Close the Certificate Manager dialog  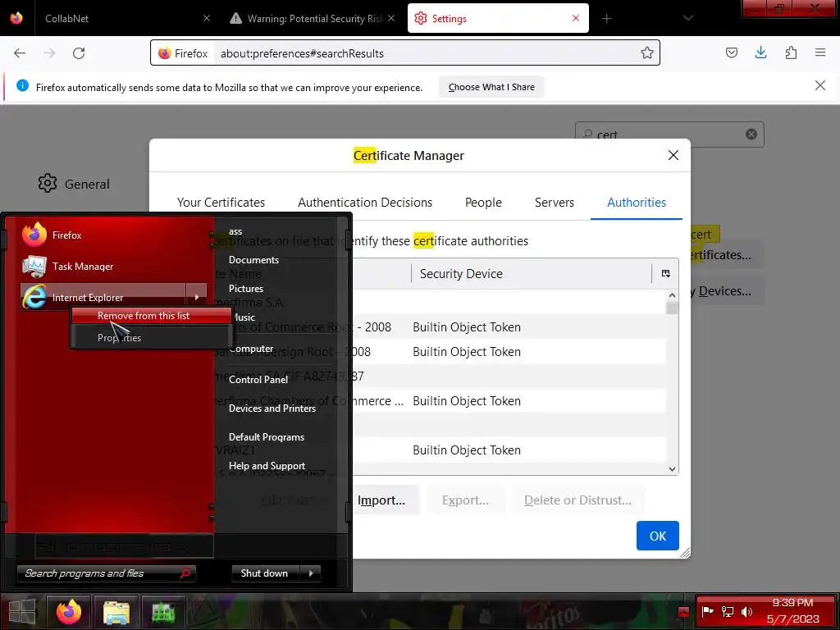(x=673, y=155)
